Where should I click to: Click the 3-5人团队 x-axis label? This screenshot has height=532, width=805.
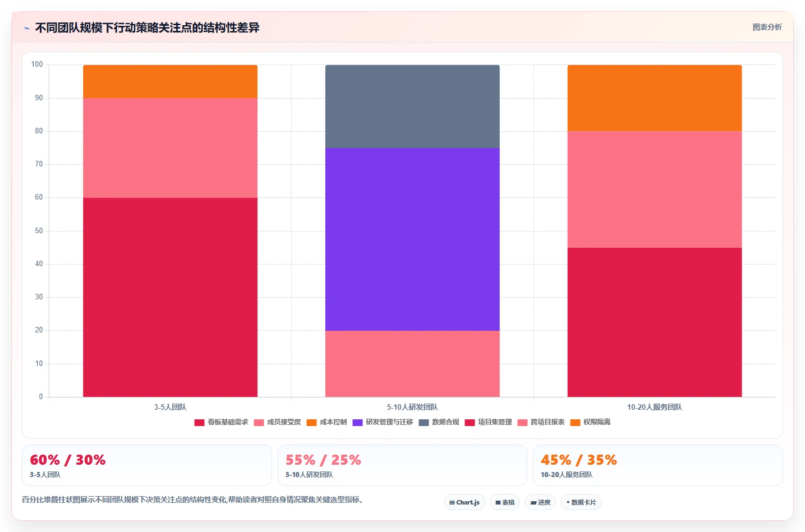pos(170,407)
